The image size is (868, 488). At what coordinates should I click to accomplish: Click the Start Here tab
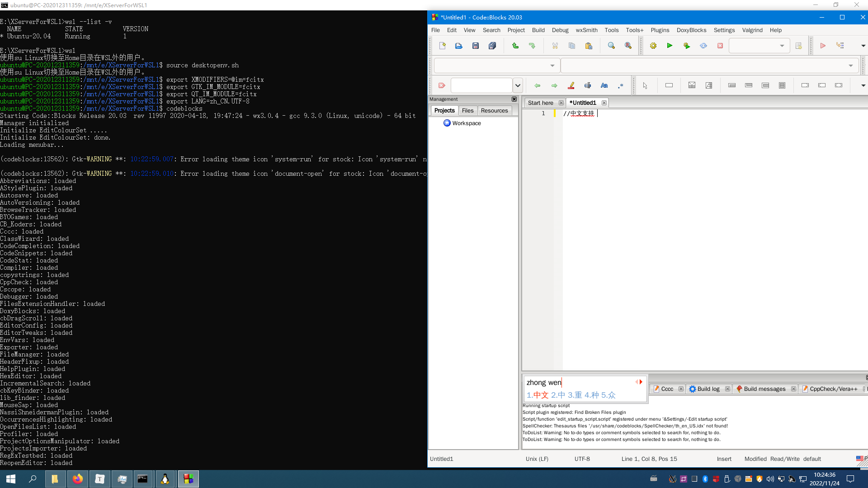541,103
